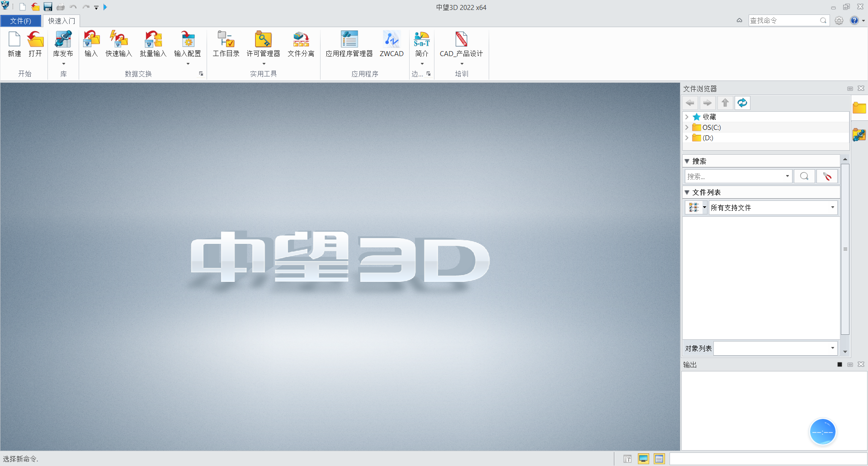868x466 pixels.
Task: Click the yellow panel icon in the status bar
Action: 659,459
